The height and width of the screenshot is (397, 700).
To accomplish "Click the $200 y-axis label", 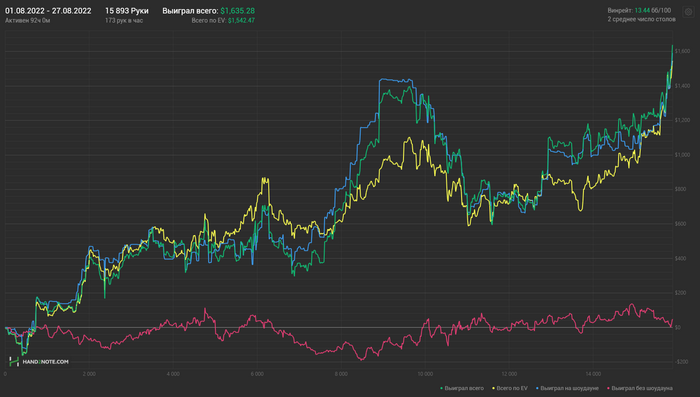I will tap(681, 293).
